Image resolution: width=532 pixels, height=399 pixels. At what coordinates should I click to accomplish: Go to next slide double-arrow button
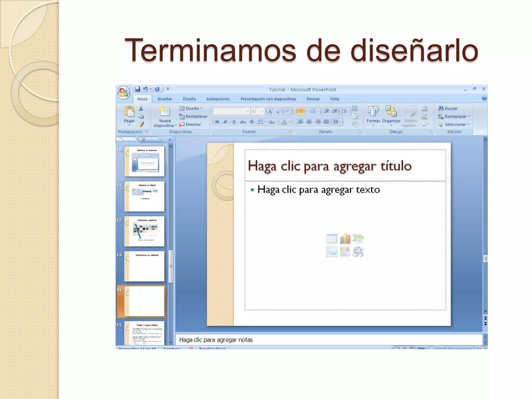pos(485,324)
